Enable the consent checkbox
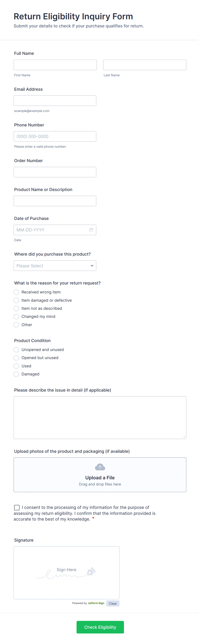Image resolution: width=198 pixels, height=644 pixels. pos(17,507)
